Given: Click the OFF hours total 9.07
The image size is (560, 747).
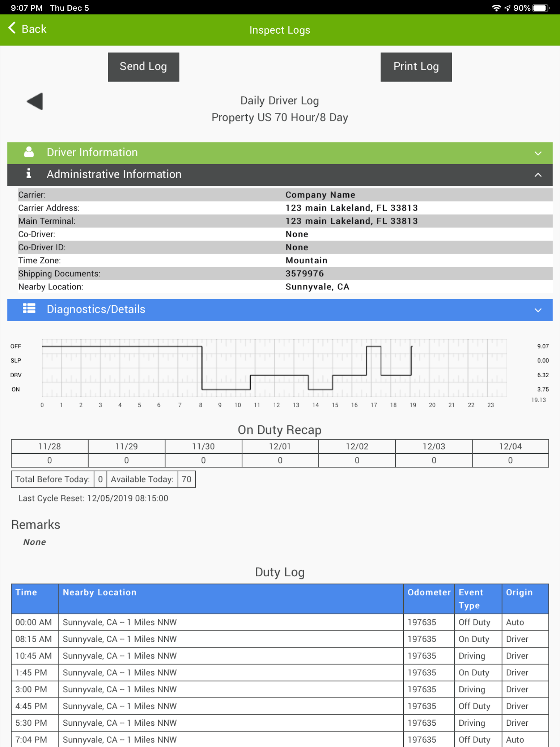Looking at the screenshot, I should pos(543,346).
